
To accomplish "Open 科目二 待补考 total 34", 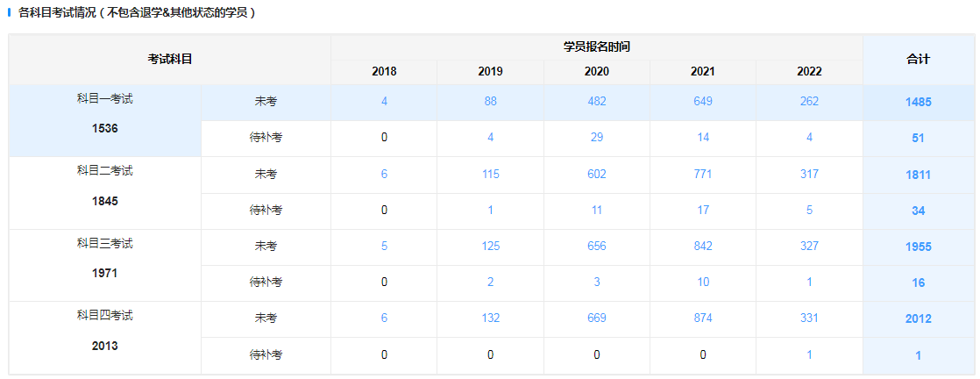I will pyautogui.click(x=918, y=211).
